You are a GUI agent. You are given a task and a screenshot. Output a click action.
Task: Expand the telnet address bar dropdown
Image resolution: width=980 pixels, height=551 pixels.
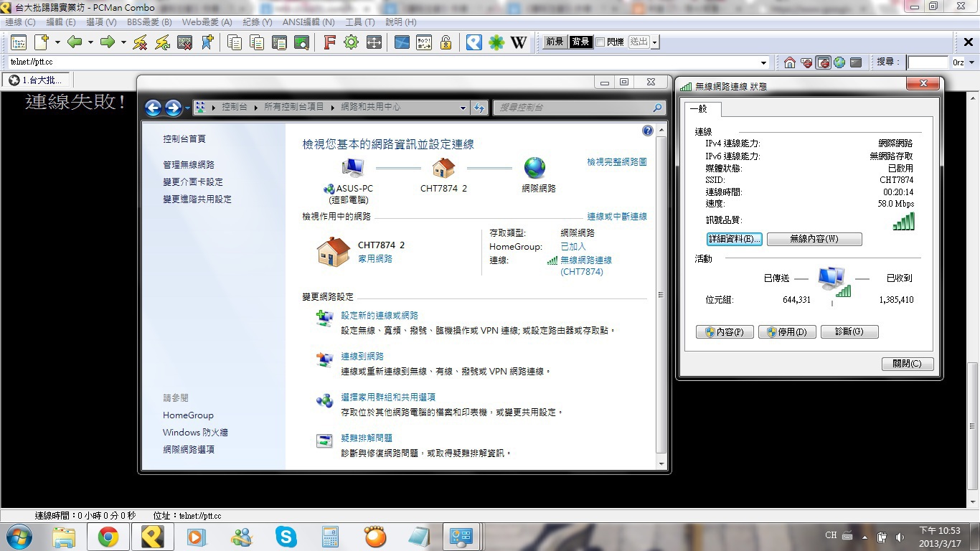pyautogui.click(x=763, y=62)
